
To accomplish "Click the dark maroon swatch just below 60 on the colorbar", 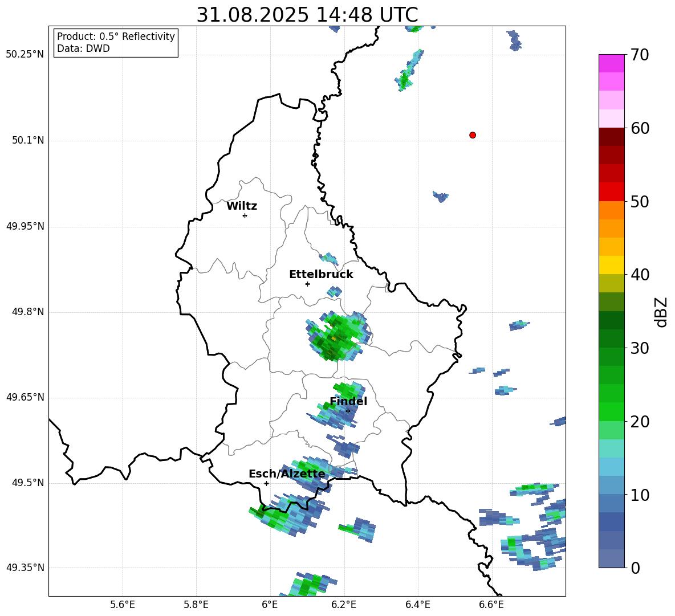I will tap(611, 137).
